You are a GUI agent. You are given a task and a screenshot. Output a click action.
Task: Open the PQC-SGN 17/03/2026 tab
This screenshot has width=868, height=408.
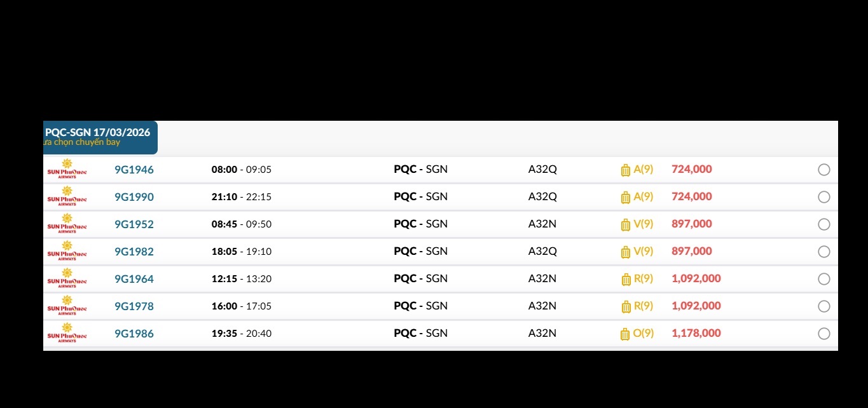click(99, 137)
